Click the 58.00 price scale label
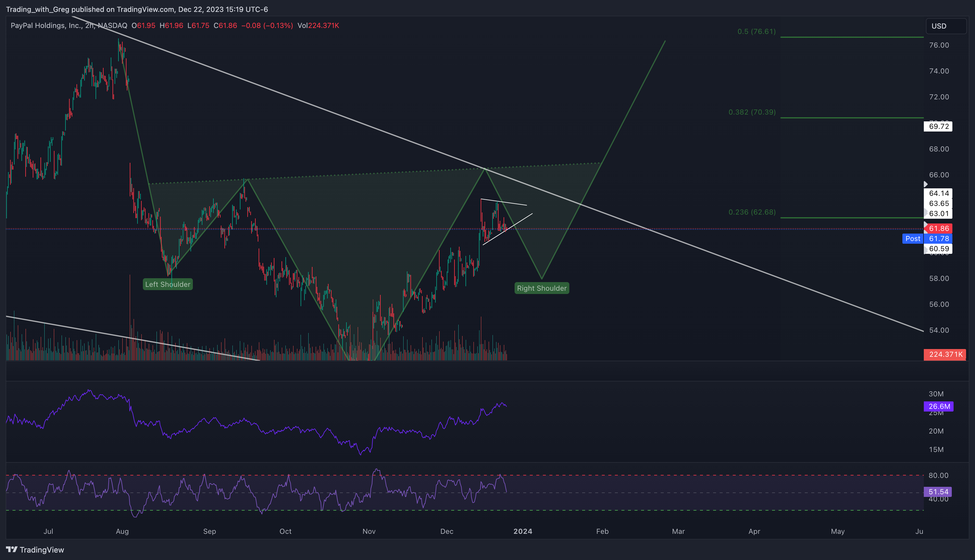975x560 pixels. tap(939, 278)
